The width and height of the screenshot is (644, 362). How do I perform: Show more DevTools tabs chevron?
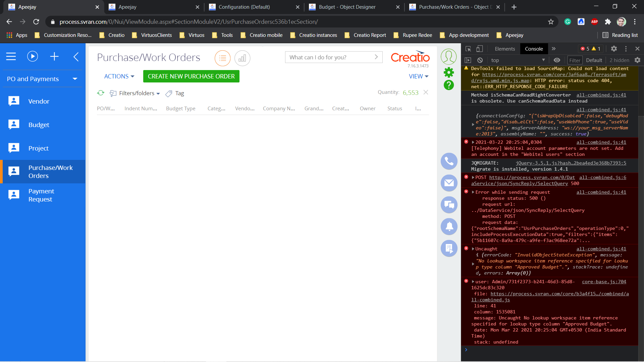pos(554,49)
